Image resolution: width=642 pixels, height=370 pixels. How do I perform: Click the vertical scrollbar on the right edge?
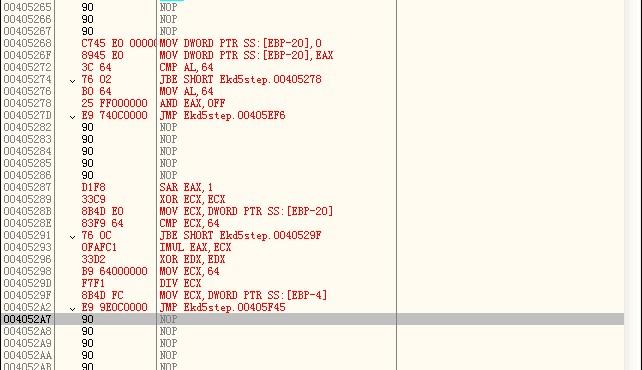(x=633, y=185)
